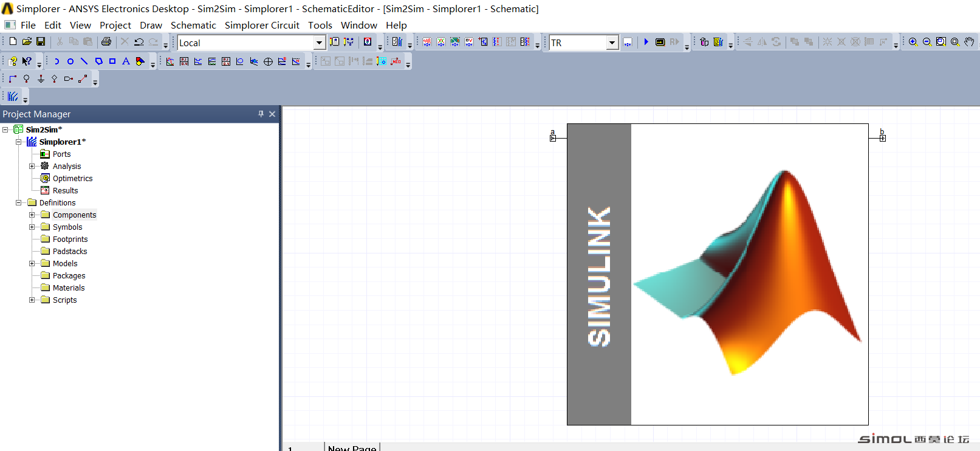Open the View menu
This screenshot has width=980, height=451.
[x=80, y=25]
